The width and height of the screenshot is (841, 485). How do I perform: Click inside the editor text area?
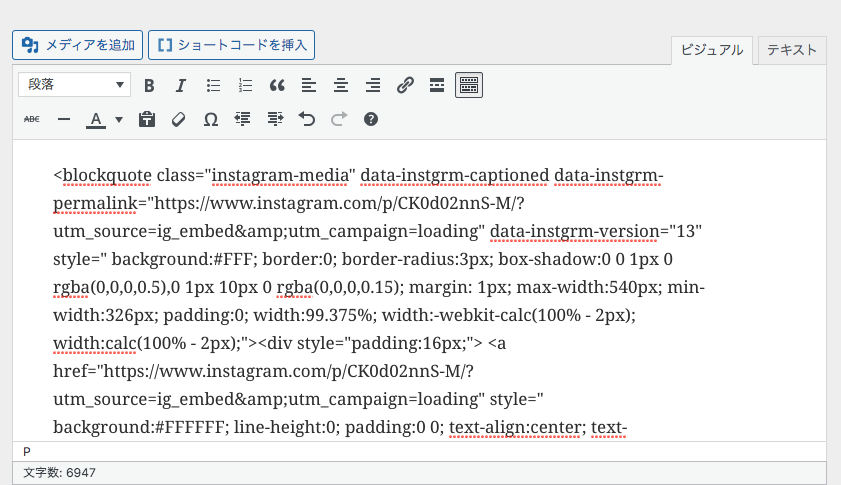(x=419, y=290)
